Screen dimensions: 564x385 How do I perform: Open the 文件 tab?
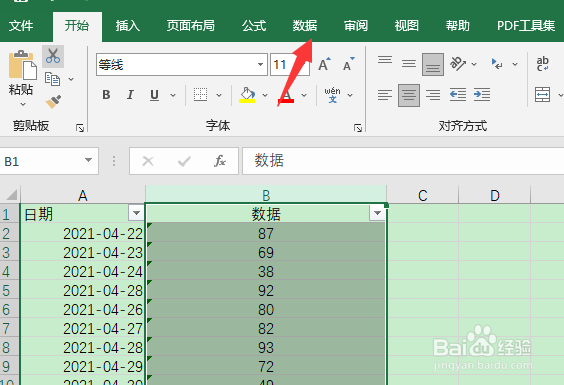(21, 26)
